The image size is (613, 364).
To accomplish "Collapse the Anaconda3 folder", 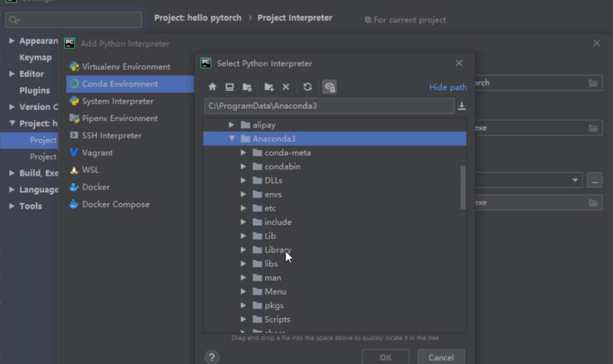I will [231, 139].
